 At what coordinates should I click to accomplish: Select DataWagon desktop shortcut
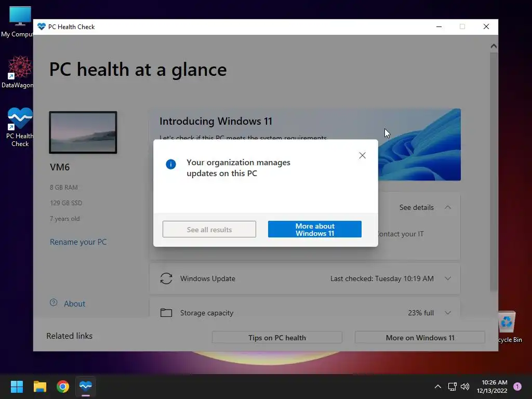[x=17, y=72]
